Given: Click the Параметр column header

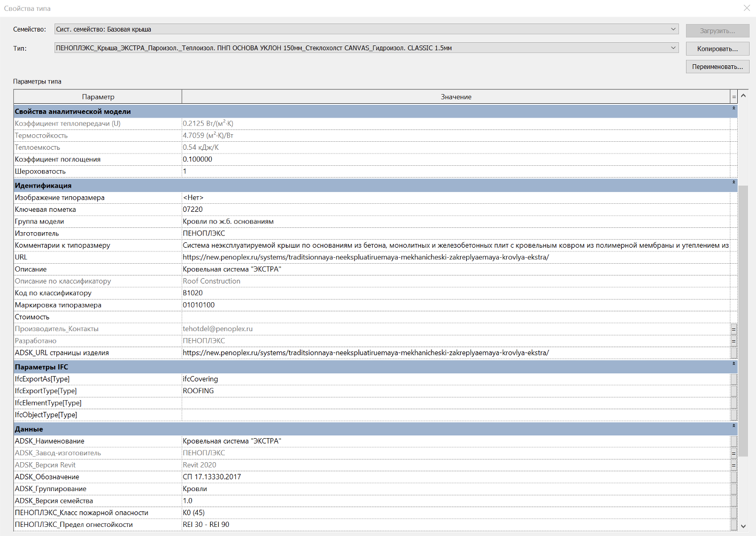Looking at the screenshot, I should coord(98,97).
